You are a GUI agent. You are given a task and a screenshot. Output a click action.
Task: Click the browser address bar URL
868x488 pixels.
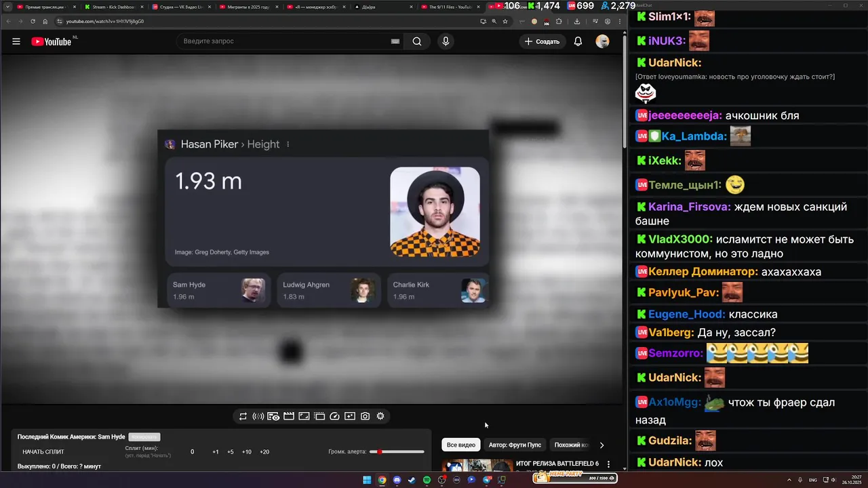[x=105, y=21]
